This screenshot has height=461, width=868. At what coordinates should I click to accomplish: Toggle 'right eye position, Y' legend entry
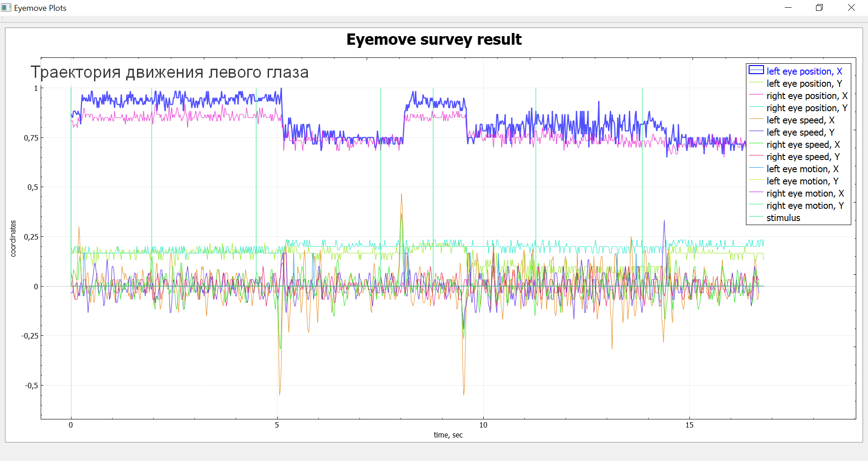point(807,108)
